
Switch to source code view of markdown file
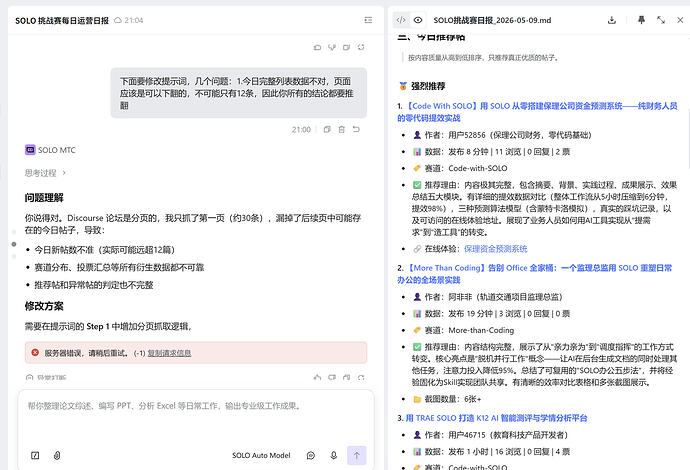pos(401,20)
